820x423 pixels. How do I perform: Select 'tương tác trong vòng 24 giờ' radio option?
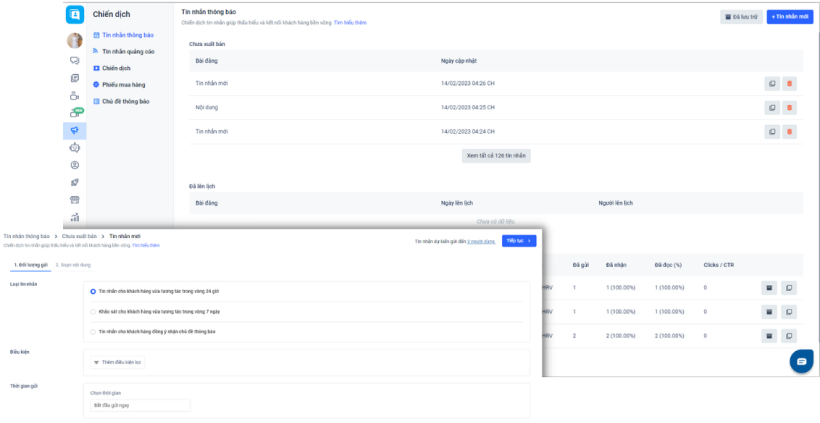93,291
